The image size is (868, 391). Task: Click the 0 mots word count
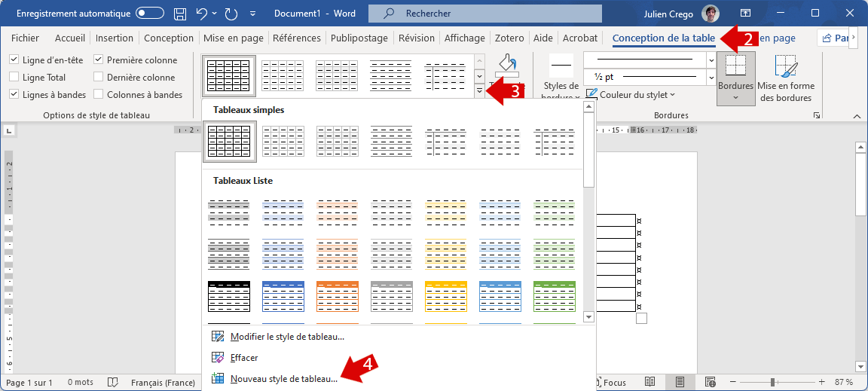[x=81, y=383]
